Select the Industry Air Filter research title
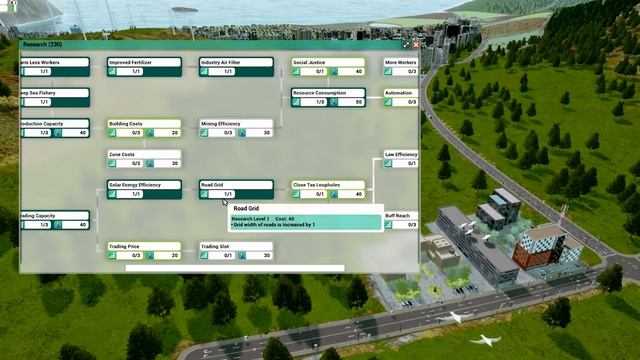The width and height of the screenshot is (640, 360). pyautogui.click(x=220, y=62)
